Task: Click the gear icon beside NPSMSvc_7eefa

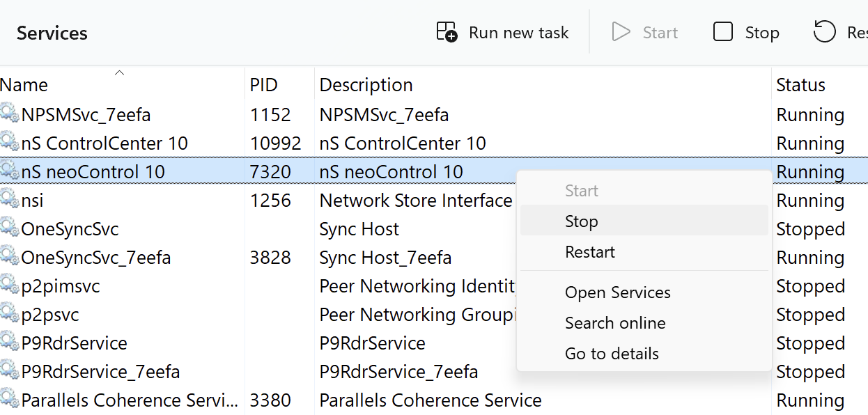Action: click(x=10, y=114)
